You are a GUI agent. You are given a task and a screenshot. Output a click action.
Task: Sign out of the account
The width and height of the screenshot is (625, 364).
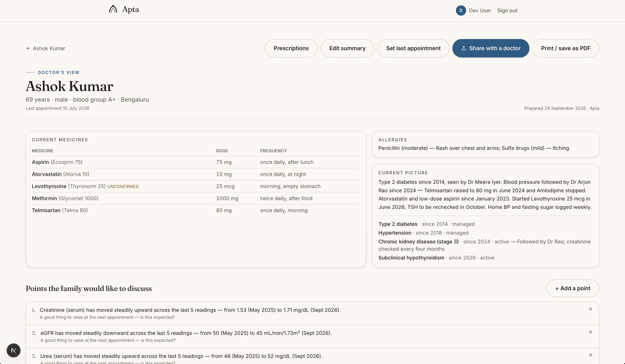tap(507, 11)
